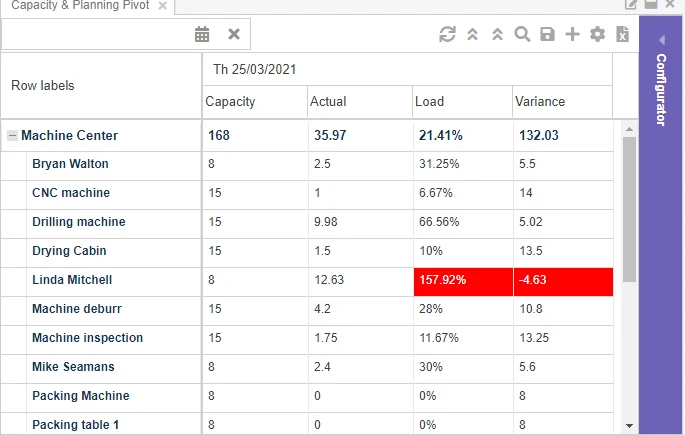
Task: Refresh the pivot data
Action: tap(447, 34)
